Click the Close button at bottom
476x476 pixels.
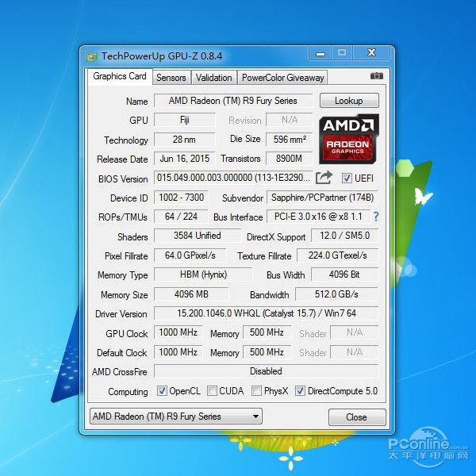tap(357, 417)
